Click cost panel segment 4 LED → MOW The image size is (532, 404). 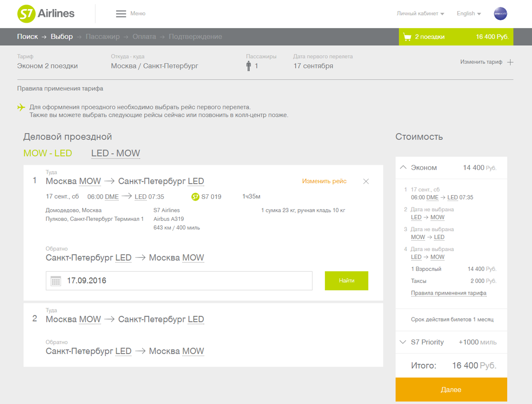(x=428, y=257)
